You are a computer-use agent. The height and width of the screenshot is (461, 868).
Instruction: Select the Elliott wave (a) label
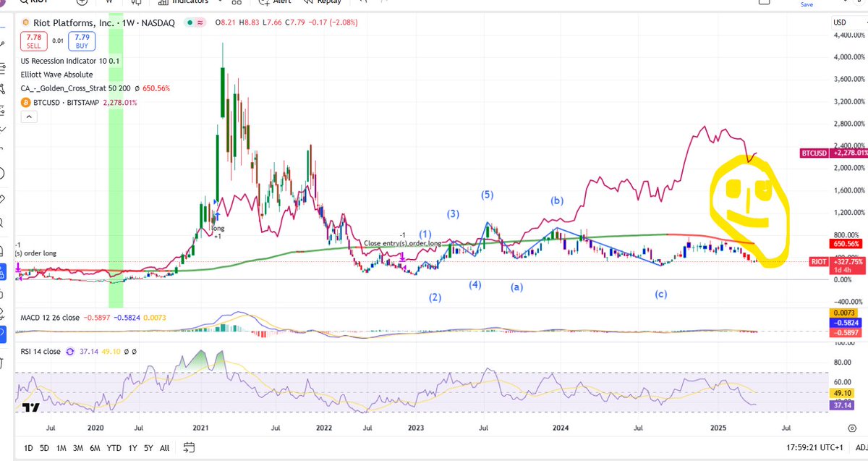click(516, 287)
